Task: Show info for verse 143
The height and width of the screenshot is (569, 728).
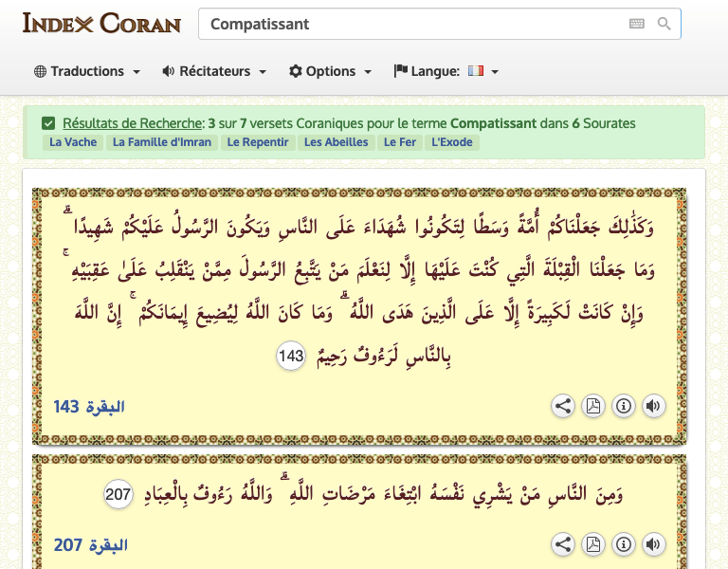Action: pos(623,407)
